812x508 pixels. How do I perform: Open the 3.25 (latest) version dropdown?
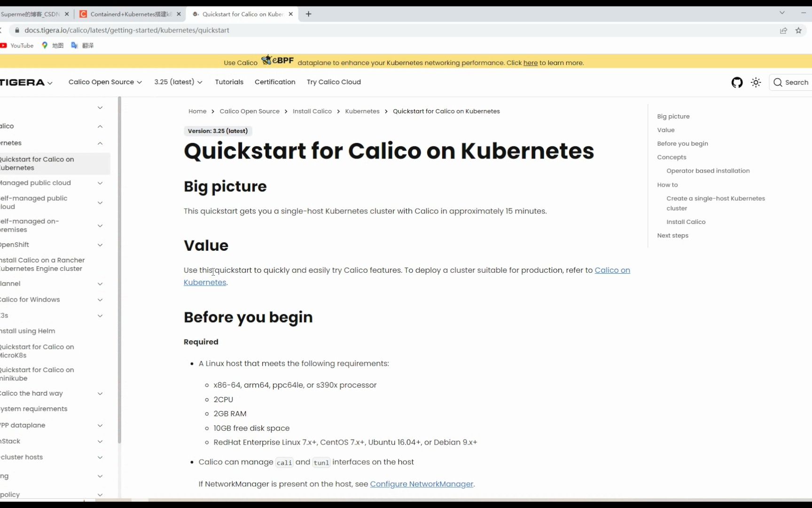click(178, 82)
